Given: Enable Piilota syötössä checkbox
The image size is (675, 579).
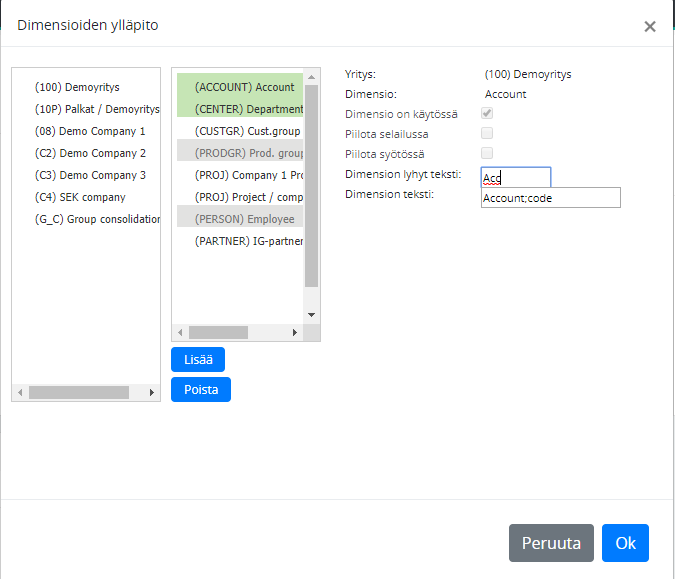Looking at the screenshot, I should 487,153.
